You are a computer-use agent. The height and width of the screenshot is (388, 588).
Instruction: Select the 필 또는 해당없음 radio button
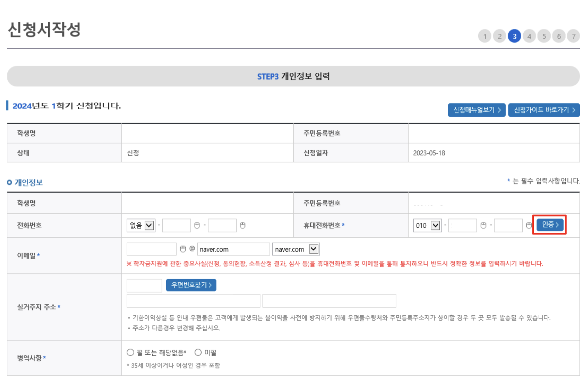point(130,352)
